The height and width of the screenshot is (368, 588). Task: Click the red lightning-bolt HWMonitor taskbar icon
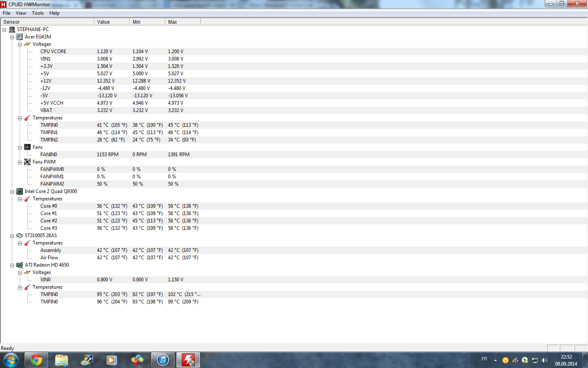188,360
